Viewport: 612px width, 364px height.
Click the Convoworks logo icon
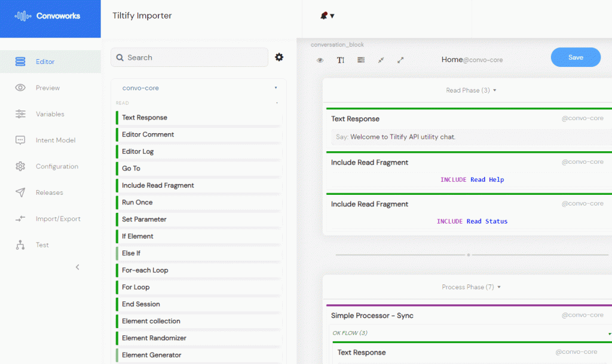23,16
